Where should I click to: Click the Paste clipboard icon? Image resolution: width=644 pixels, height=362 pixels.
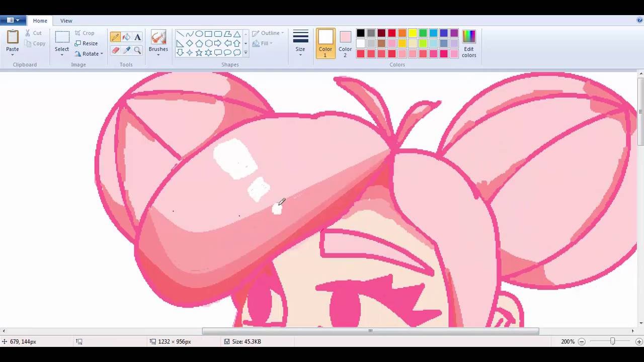(13, 37)
